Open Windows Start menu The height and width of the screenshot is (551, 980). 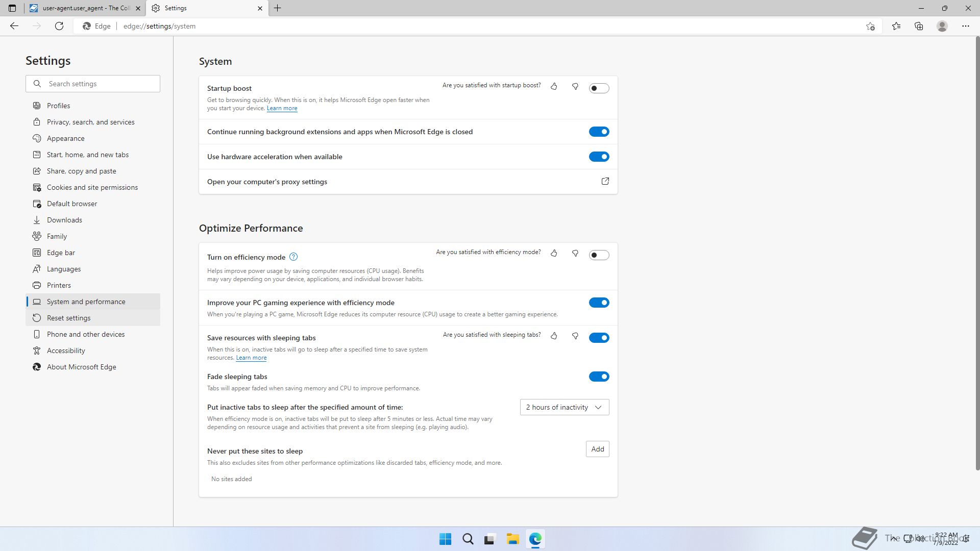(x=445, y=539)
